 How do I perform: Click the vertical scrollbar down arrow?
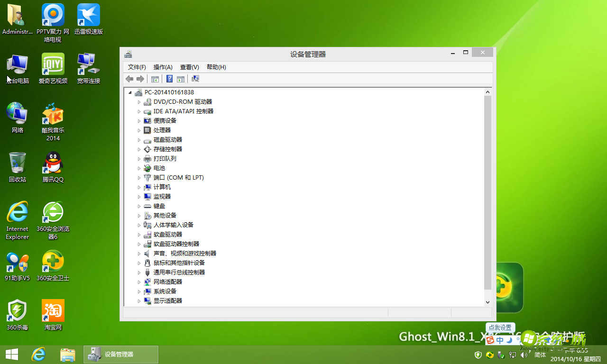tap(488, 302)
